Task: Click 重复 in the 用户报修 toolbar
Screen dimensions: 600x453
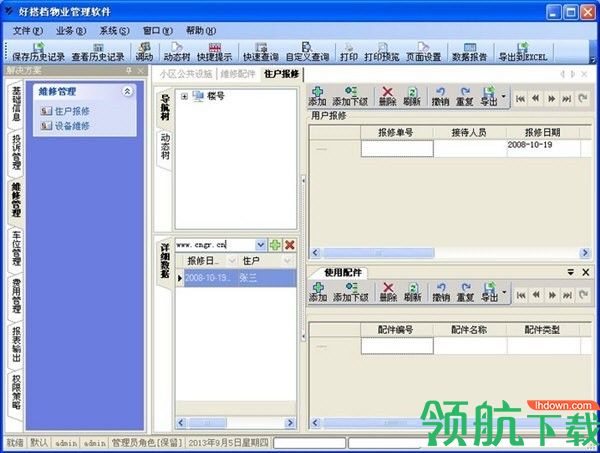Action: tap(465, 96)
